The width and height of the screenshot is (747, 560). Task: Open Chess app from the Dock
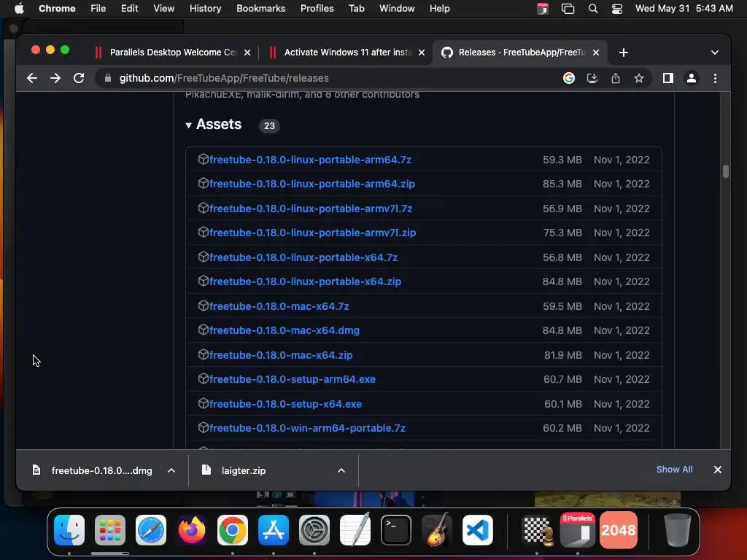(538, 530)
